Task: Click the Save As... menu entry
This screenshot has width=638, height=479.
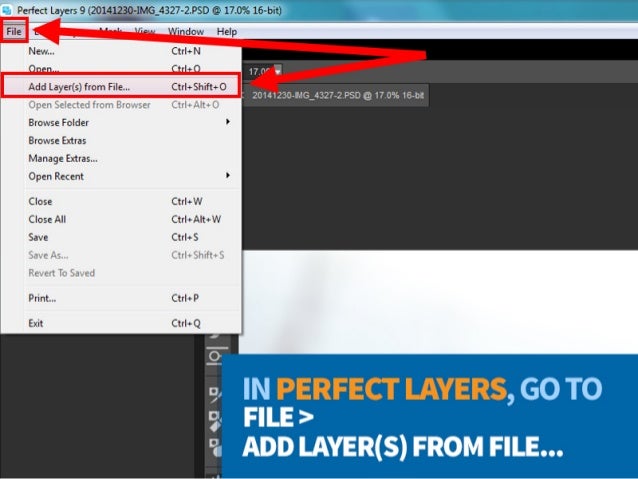Action: click(121, 255)
